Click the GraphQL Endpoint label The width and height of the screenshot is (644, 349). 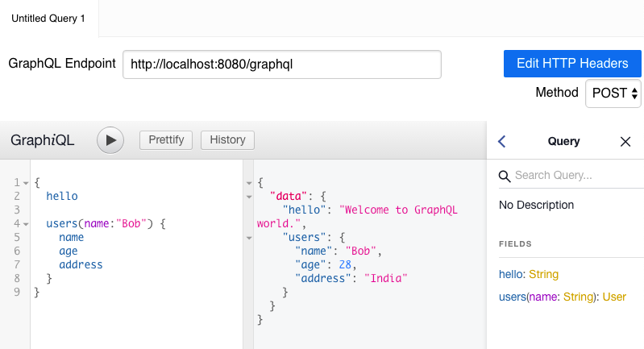(62, 63)
